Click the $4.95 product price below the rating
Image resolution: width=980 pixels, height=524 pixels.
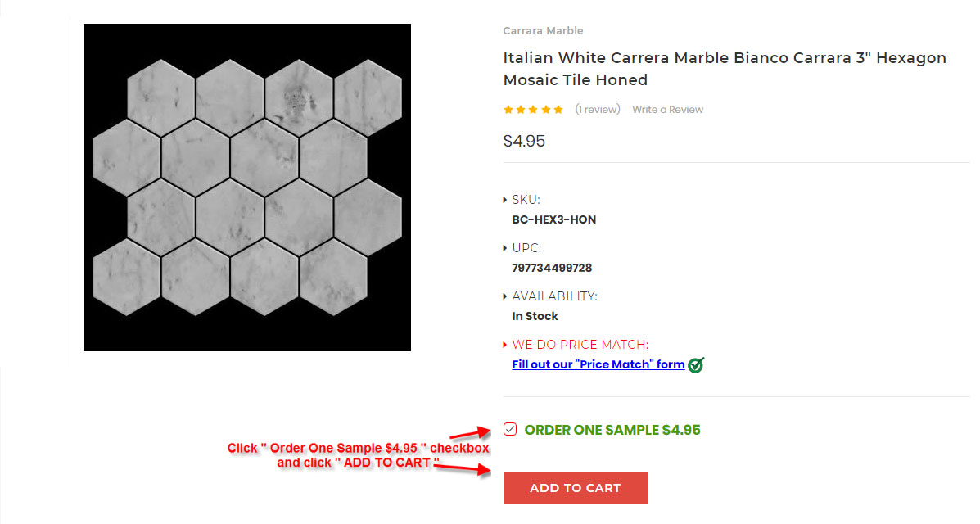pos(524,141)
